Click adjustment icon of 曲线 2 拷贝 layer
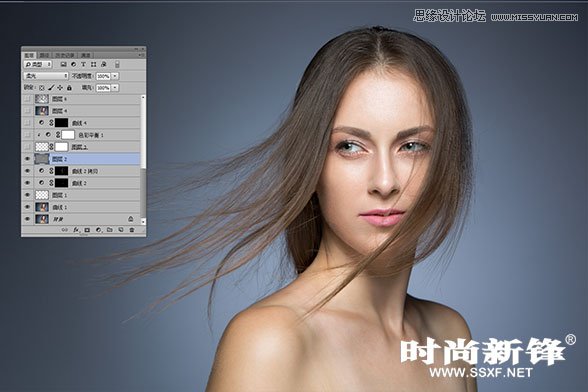The height and width of the screenshot is (392, 588). tap(42, 171)
